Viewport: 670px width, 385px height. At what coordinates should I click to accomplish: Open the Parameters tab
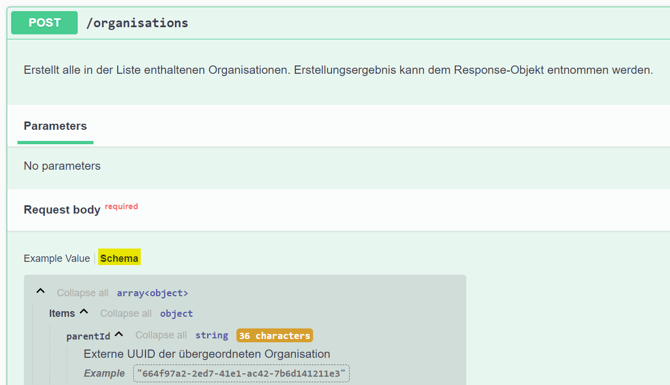coord(55,126)
